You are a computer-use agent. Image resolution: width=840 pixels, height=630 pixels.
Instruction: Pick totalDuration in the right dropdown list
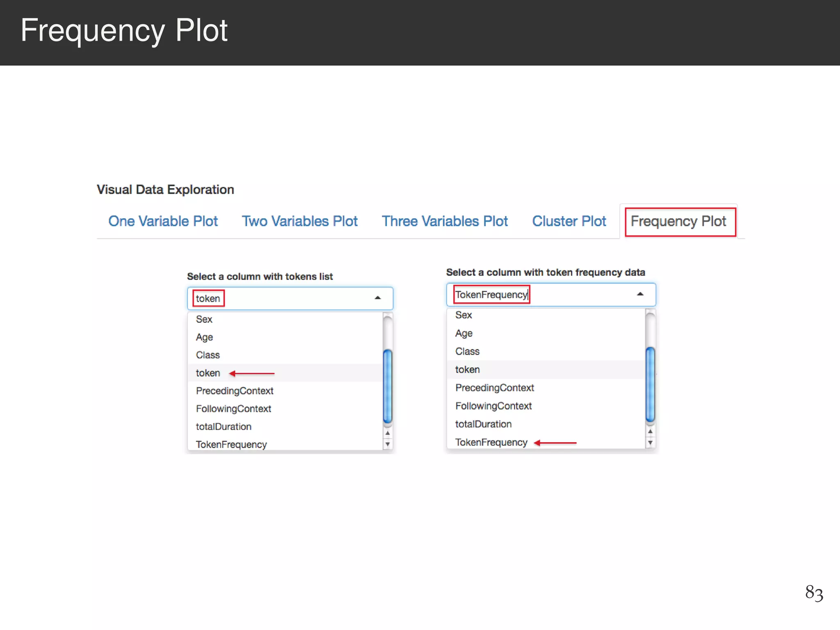coord(483,424)
